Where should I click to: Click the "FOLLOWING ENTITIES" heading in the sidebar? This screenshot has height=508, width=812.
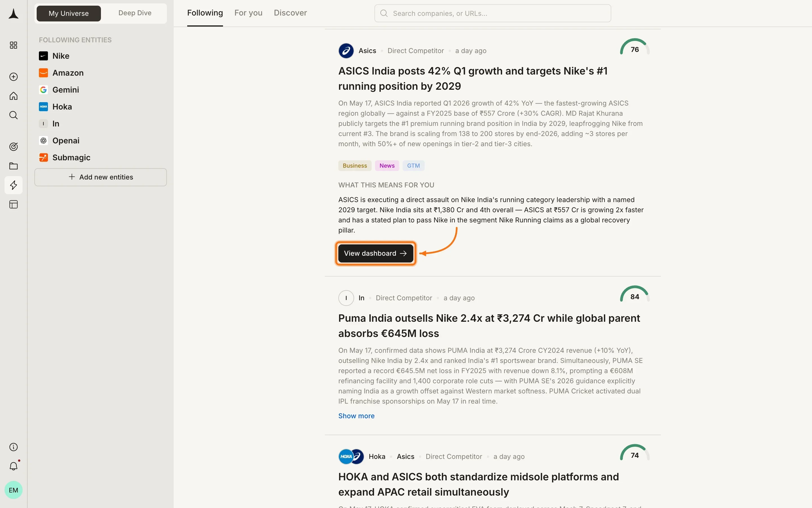pos(75,40)
